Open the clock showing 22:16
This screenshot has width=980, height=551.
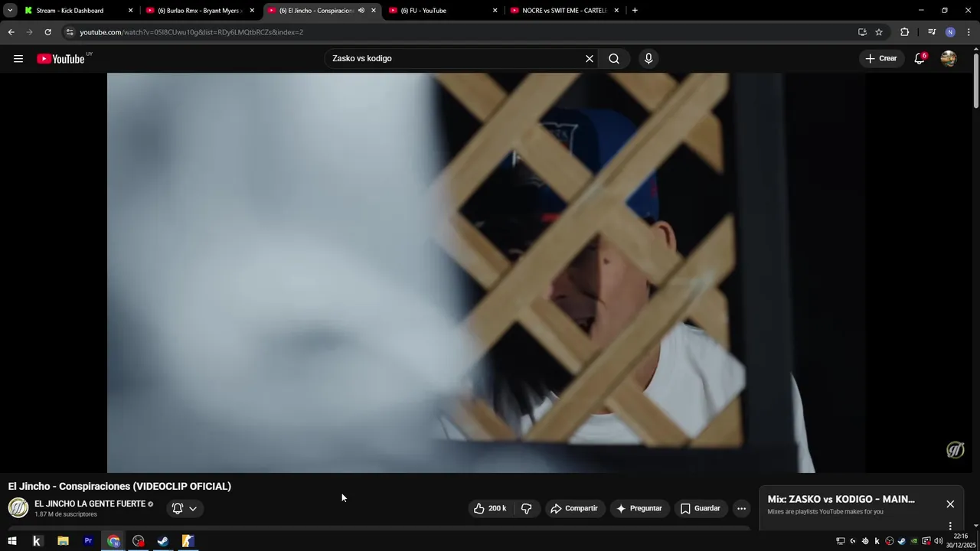(961, 541)
